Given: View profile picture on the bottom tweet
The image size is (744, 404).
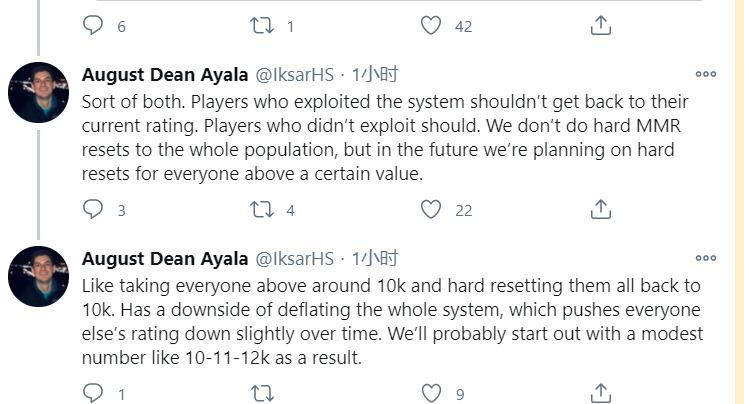Looking at the screenshot, I should click(38, 276).
